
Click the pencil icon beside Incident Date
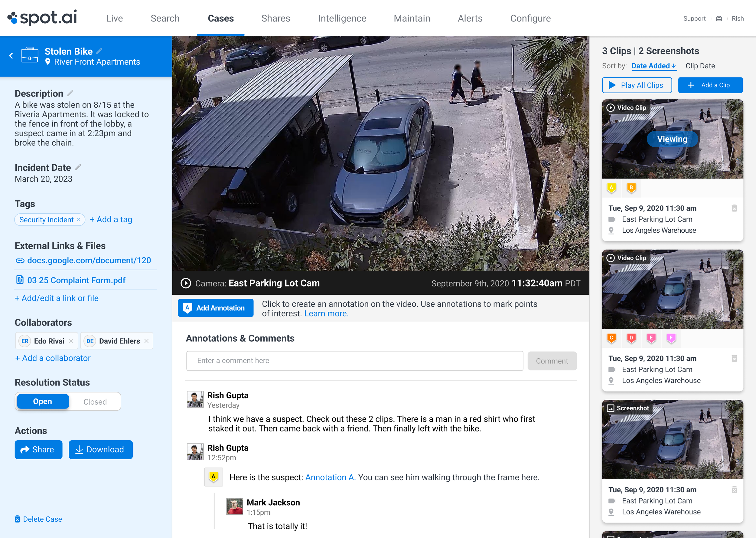[x=78, y=167]
